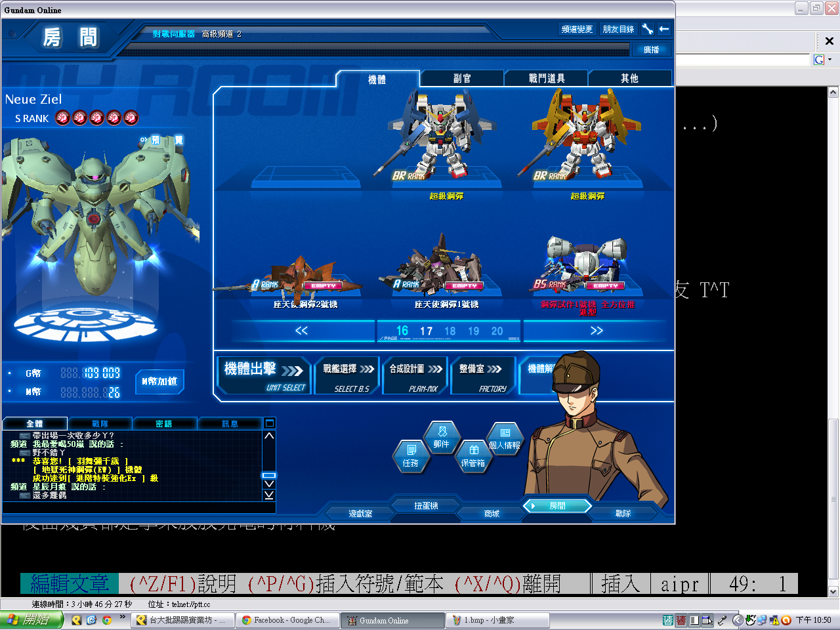Open the 朋友目錄 friend list button
Viewport: 840px width, 630px height.
click(x=618, y=29)
